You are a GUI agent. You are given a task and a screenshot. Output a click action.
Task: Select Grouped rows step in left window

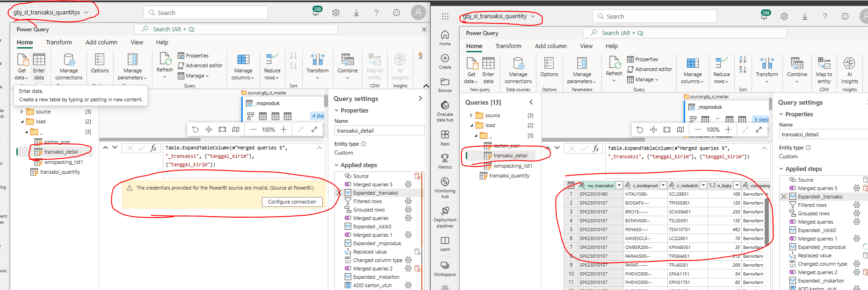(369, 210)
